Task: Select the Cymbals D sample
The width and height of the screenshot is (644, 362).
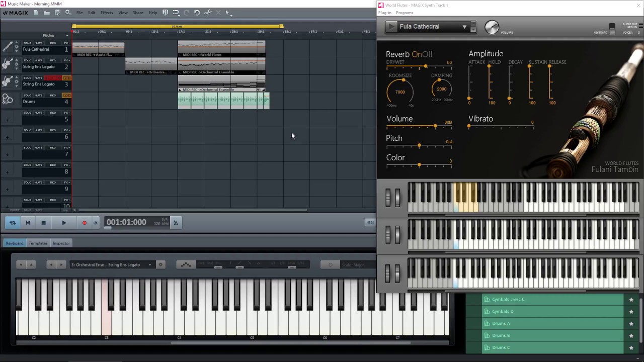Action: 553,312
